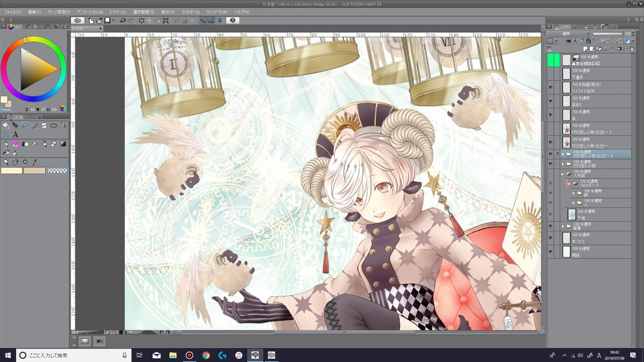Viewport: 644px width, 362px height.
Task: Click the New document icon in toolbar
Action: point(91,21)
